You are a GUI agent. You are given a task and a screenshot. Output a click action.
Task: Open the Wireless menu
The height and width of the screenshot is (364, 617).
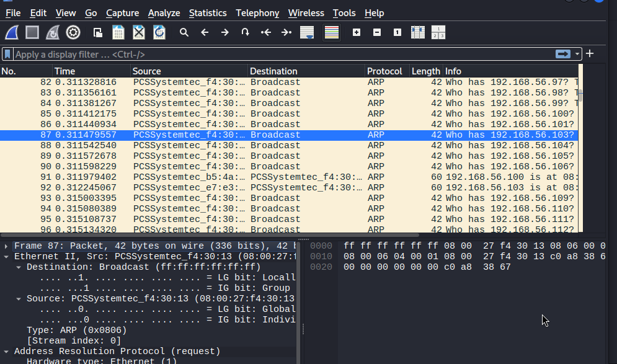click(306, 13)
